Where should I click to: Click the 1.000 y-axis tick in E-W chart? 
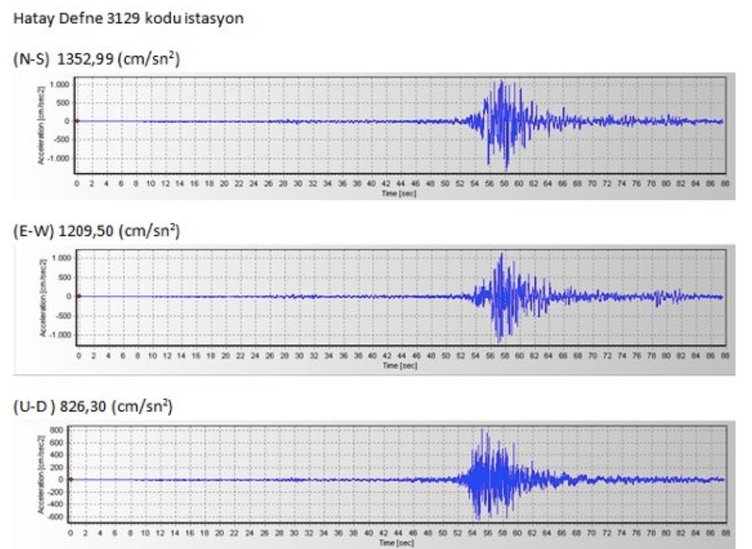[x=61, y=258]
